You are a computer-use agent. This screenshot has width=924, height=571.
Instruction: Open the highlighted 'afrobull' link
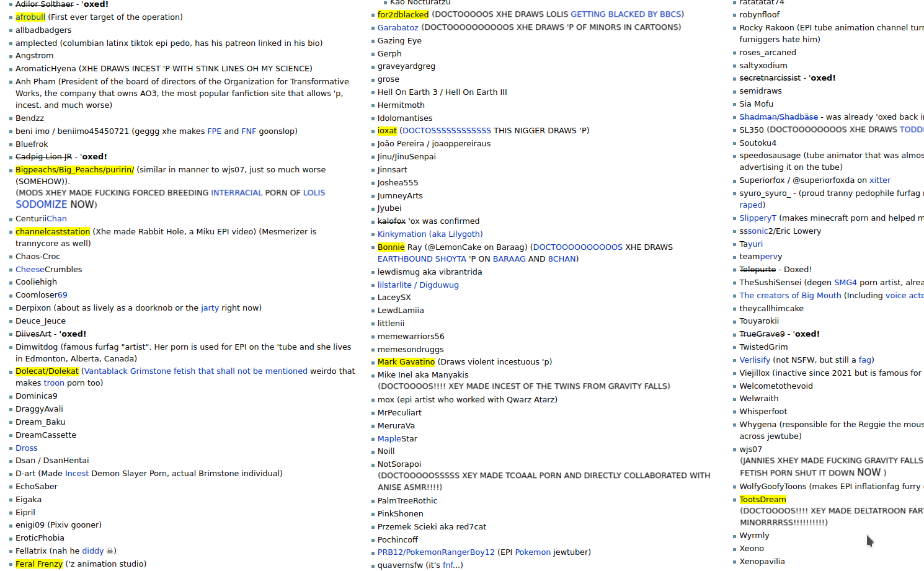[30, 17]
